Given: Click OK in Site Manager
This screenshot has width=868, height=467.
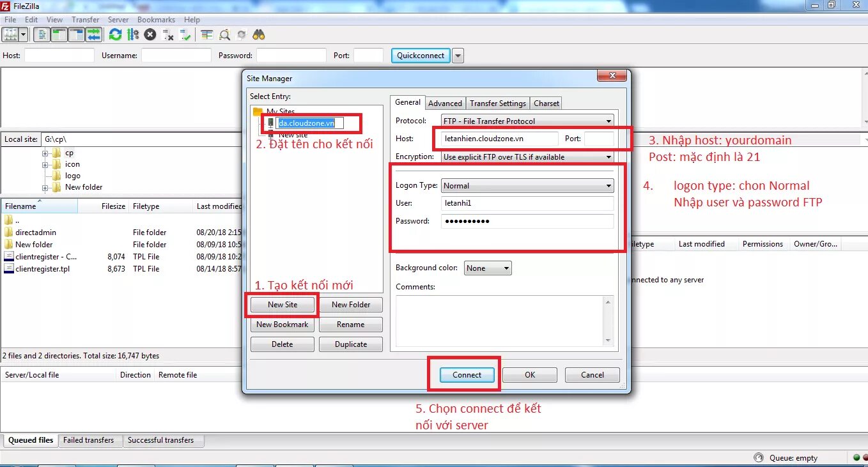Looking at the screenshot, I should (x=530, y=375).
